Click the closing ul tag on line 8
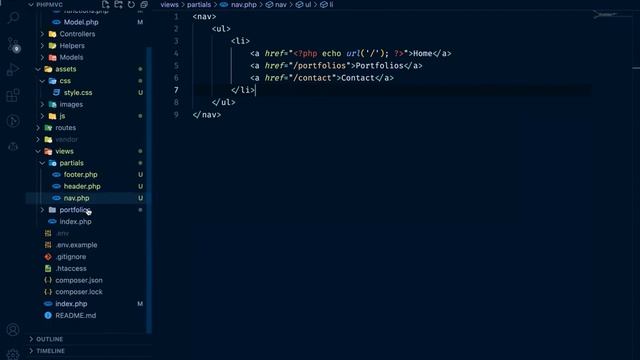Viewport: 640px width, 360px height. coord(224,102)
